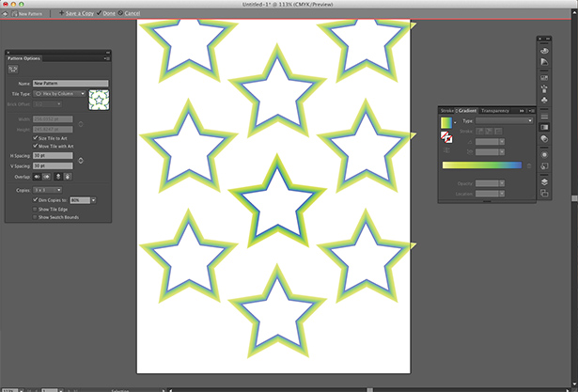Click the fill/stroke none swatch
578x392 pixels.
(446, 137)
